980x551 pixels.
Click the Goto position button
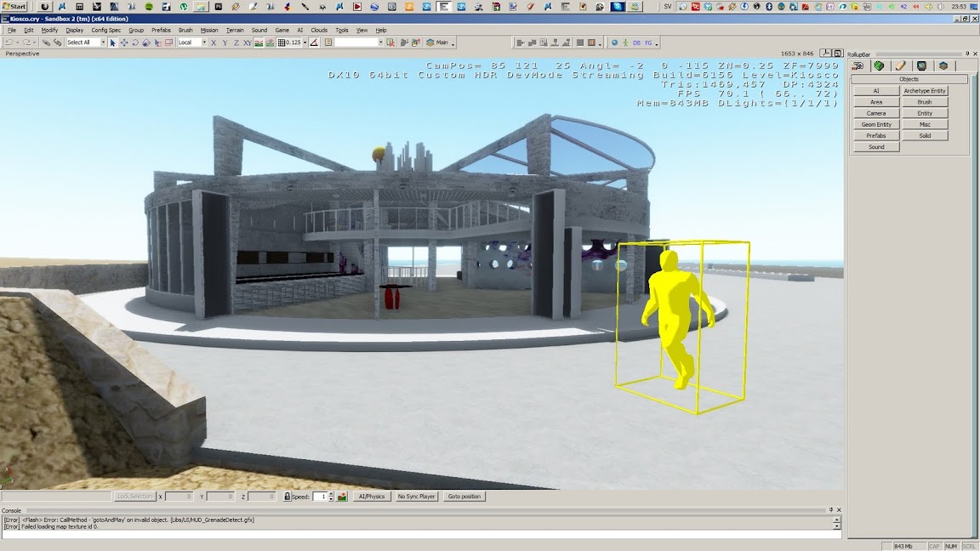pyautogui.click(x=464, y=497)
